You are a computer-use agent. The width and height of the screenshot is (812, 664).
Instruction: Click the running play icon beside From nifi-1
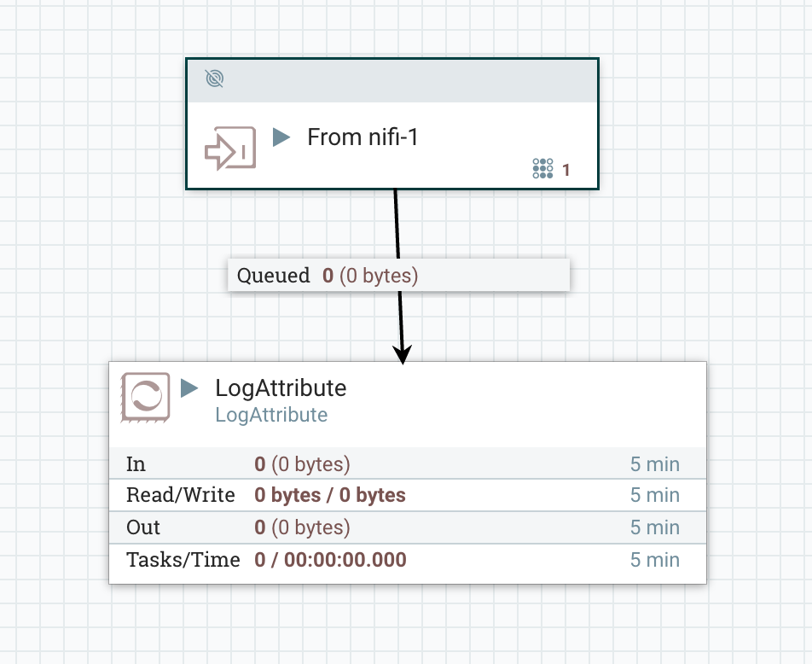click(281, 137)
